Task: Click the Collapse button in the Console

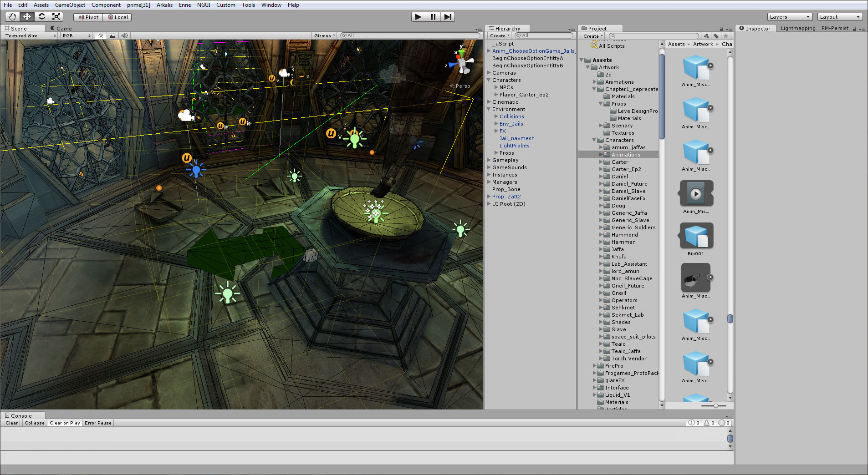Action: click(x=35, y=423)
